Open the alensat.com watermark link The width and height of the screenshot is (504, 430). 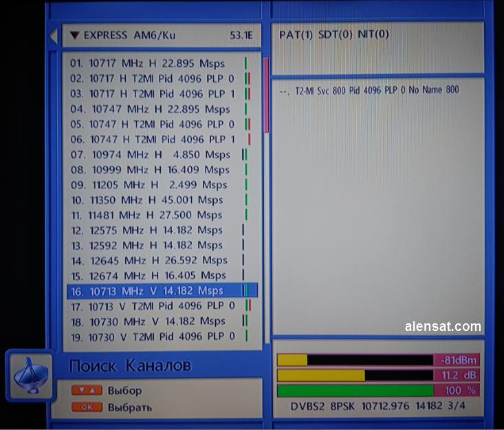pyautogui.click(x=442, y=326)
